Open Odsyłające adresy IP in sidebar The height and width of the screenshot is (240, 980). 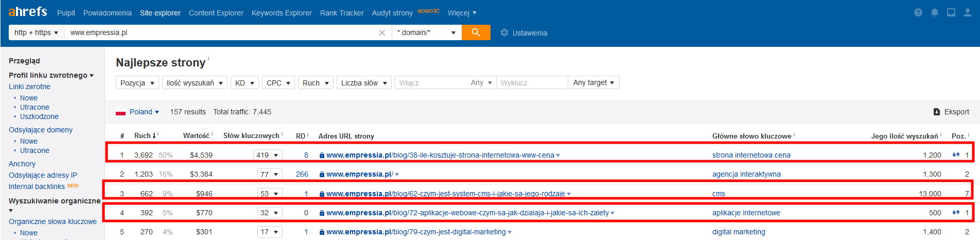pyautogui.click(x=43, y=175)
